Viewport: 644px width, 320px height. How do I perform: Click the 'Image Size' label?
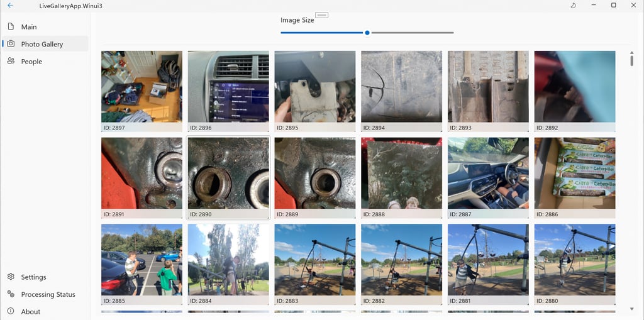[297, 20]
